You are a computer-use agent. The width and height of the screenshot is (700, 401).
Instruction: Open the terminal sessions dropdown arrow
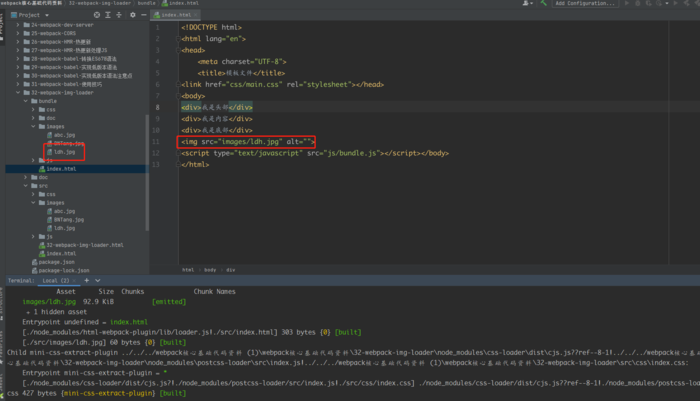pyautogui.click(x=98, y=280)
